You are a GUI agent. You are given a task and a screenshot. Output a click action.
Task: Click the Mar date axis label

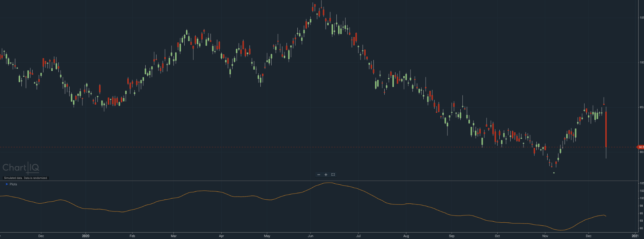pyautogui.click(x=173, y=236)
